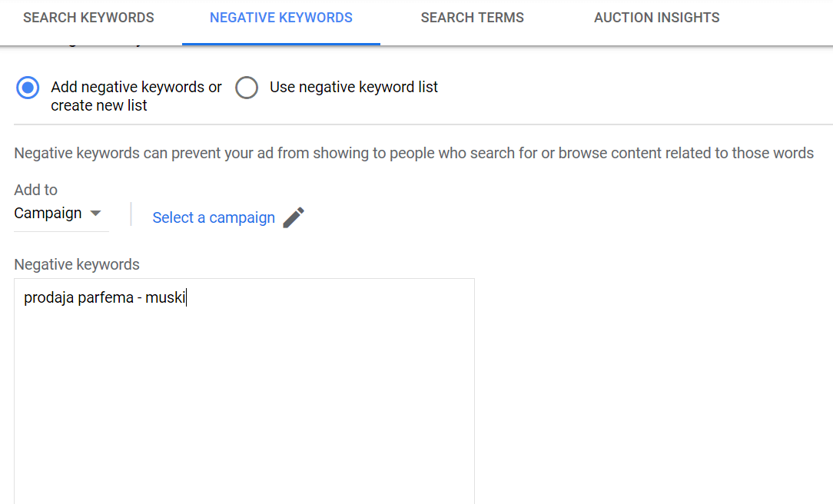Click the blue underline indicator below Negative Keywords
Image resolution: width=833 pixels, height=504 pixels.
coord(280,42)
